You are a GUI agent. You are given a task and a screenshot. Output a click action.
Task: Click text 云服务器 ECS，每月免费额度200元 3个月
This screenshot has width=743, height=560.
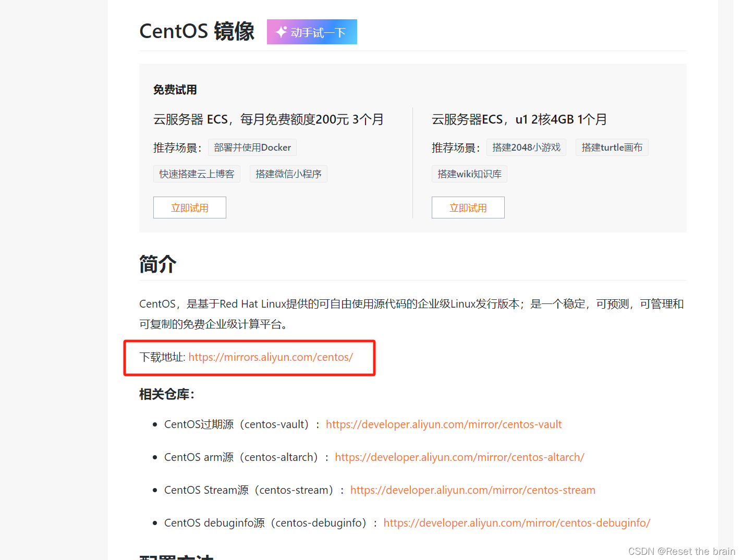[269, 119]
